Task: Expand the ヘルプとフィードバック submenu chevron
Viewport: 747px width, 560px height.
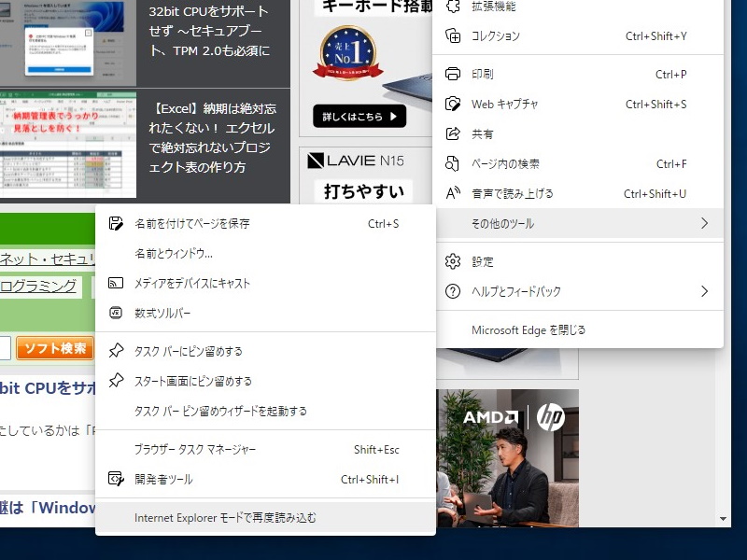Action: click(706, 291)
